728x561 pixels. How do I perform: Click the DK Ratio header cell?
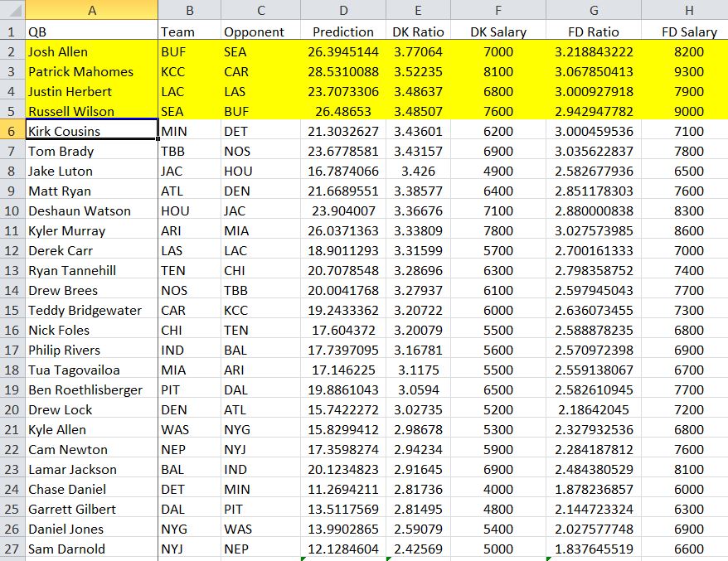(419, 31)
